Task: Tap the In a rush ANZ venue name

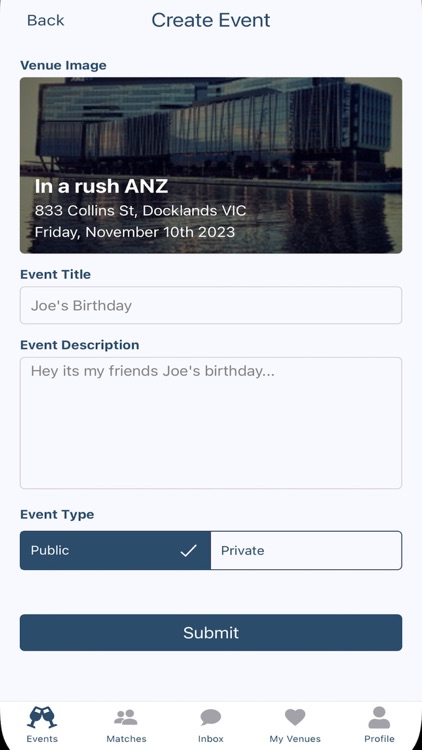Action: tap(101, 186)
